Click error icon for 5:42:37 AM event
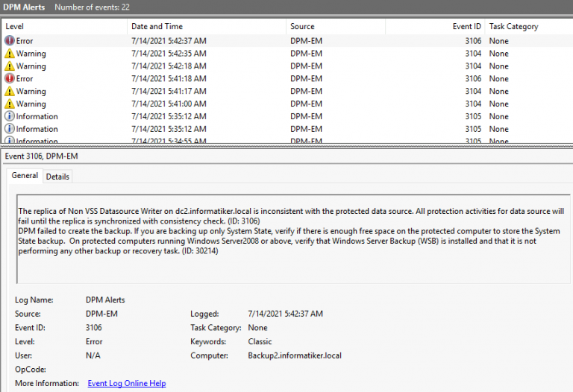The width and height of the screenshot is (573, 392). point(10,41)
